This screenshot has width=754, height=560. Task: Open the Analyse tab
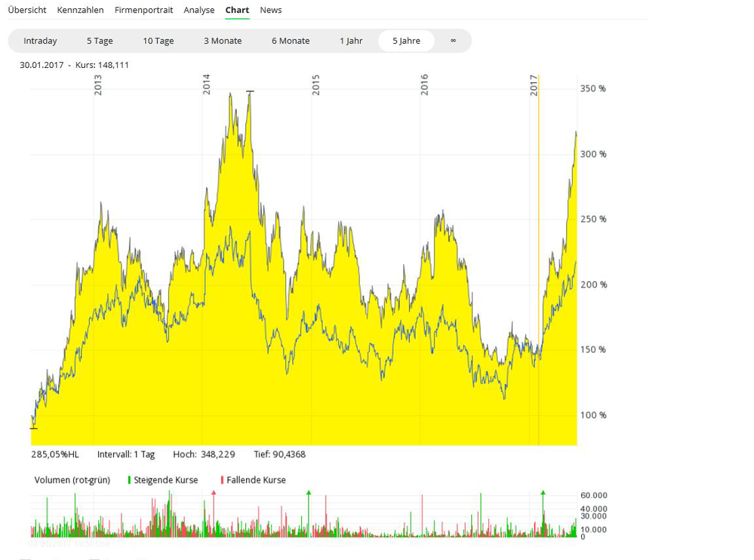tap(199, 10)
